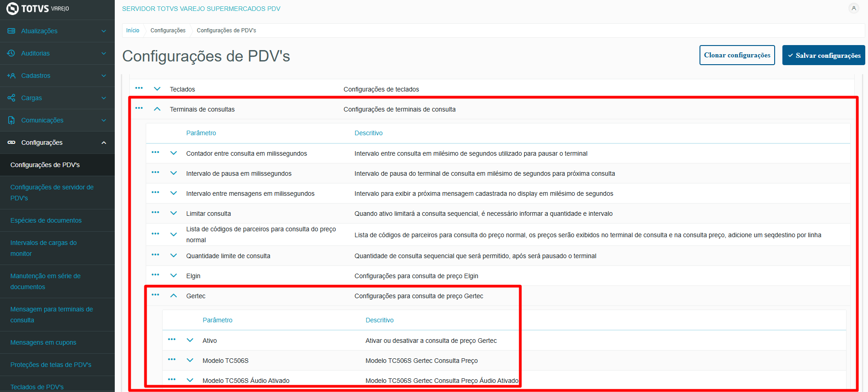Open options for Quantidade limite de consulta

(155, 255)
